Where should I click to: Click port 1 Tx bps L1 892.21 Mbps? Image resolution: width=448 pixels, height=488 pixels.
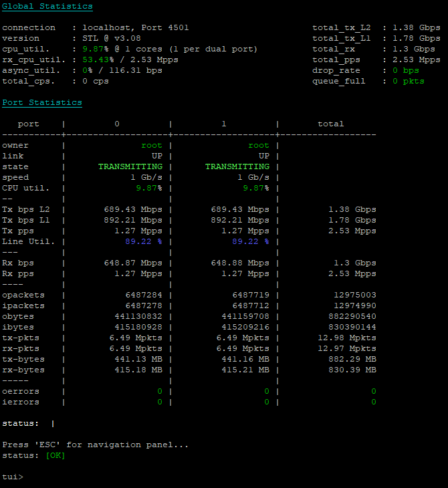(240, 221)
